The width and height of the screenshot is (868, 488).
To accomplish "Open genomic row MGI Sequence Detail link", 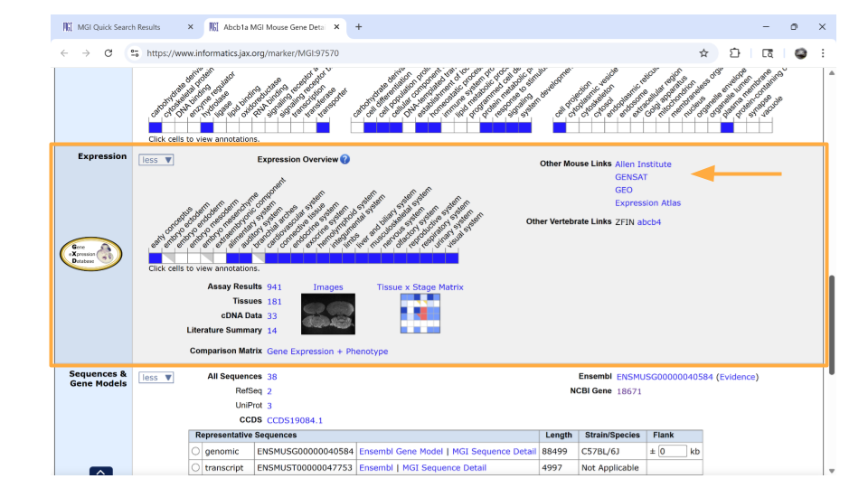I will pyautogui.click(x=494, y=452).
